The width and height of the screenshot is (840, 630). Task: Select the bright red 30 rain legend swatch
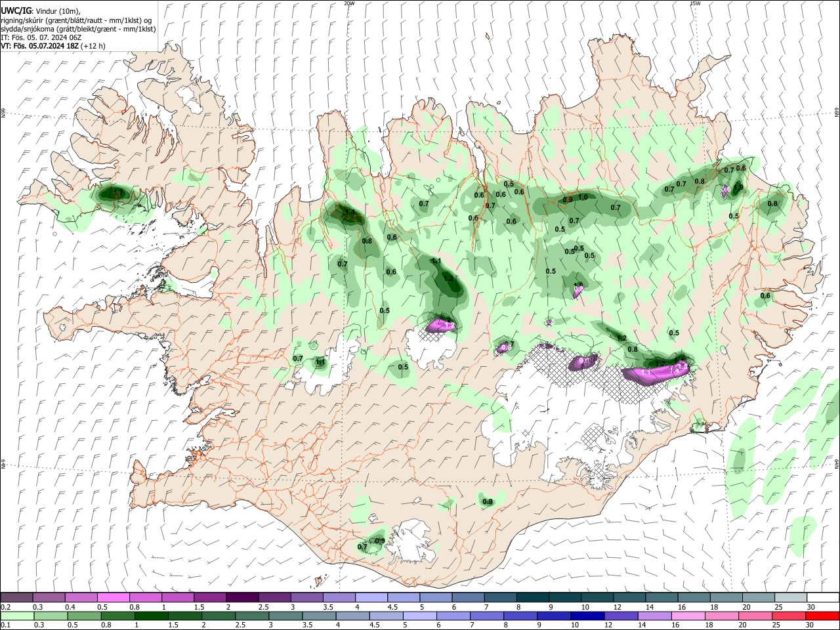coord(823,616)
